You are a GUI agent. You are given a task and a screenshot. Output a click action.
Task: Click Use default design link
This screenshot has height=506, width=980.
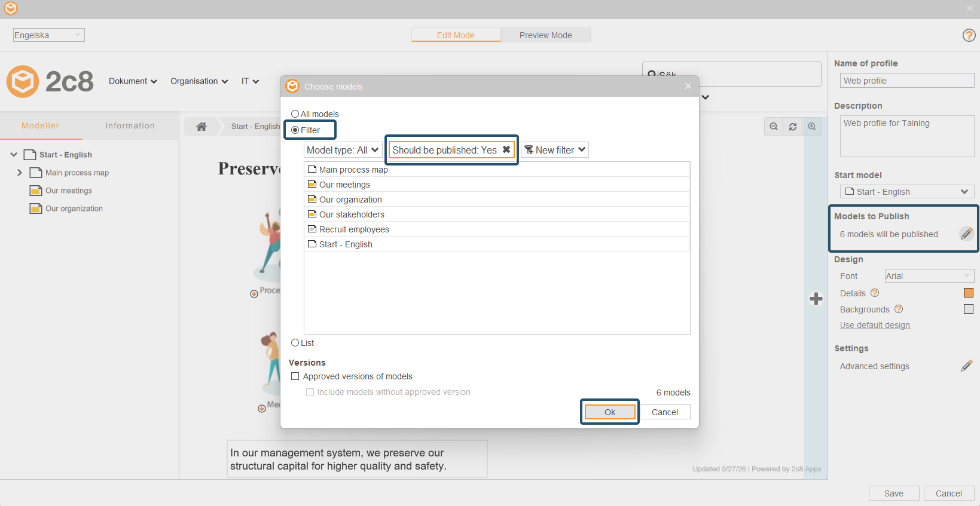pos(875,325)
